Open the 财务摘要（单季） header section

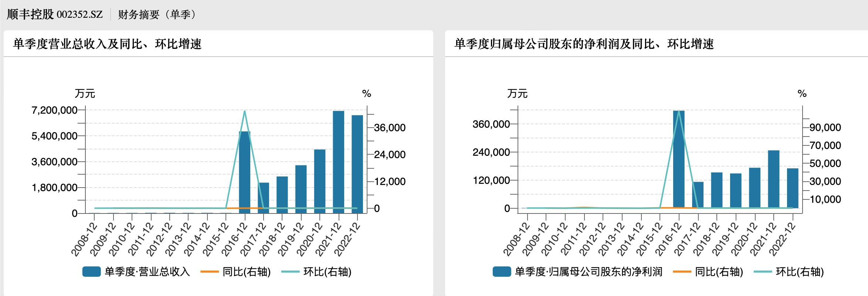158,14
